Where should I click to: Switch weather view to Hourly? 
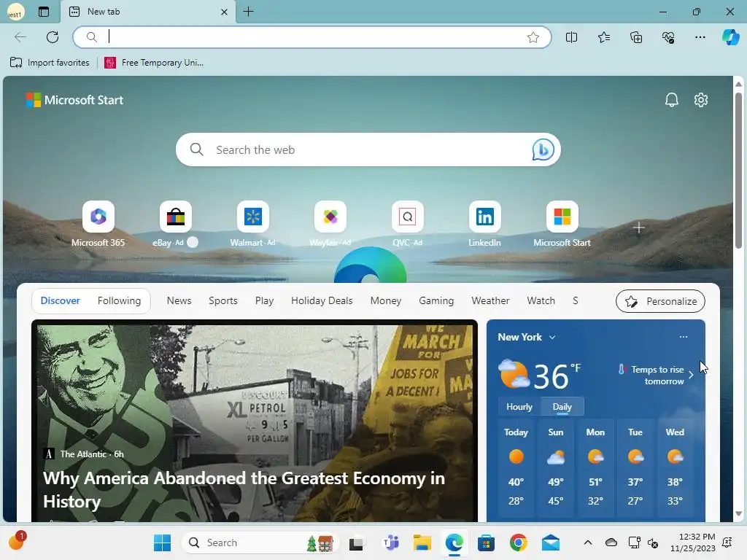pyautogui.click(x=519, y=407)
